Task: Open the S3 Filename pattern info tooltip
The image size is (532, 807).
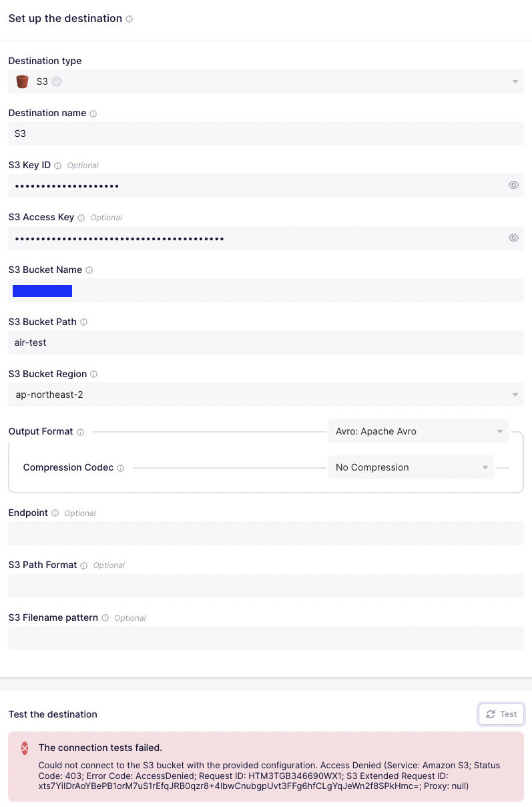Action: [x=105, y=617]
